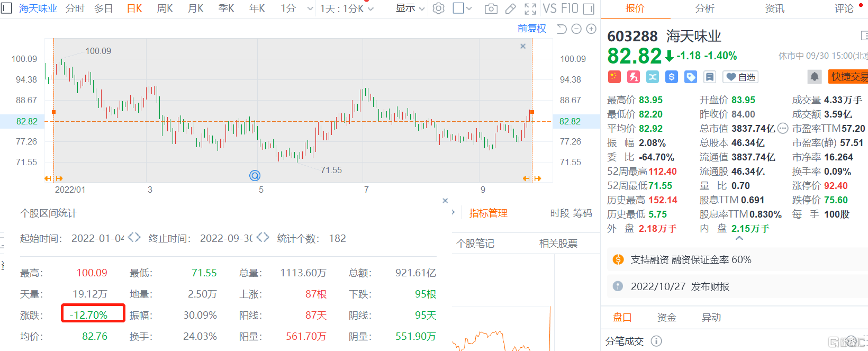Viewport: 868px width, 351px height.
Task: Click the 终止时间 date field 2022-09-30
Action: [x=227, y=238]
